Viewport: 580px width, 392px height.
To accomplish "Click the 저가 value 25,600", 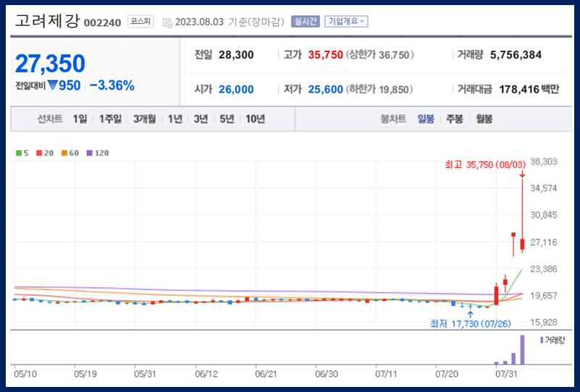I will click(326, 90).
